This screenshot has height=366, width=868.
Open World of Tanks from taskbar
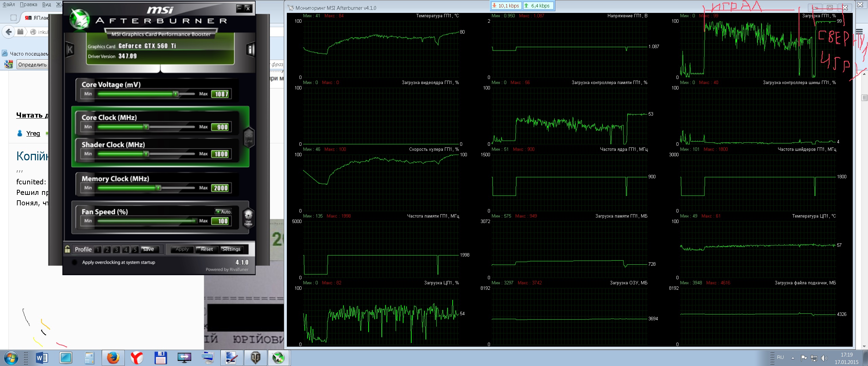tap(255, 358)
